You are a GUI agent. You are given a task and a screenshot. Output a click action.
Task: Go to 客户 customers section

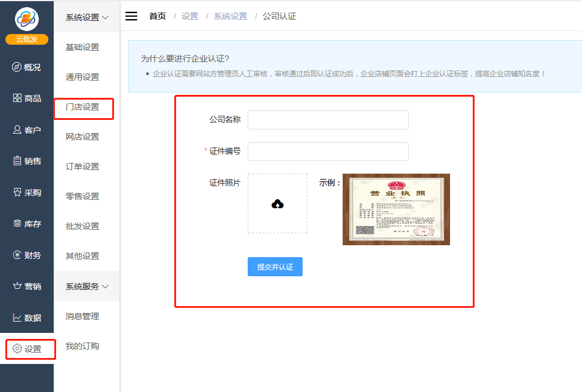(x=27, y=130)
